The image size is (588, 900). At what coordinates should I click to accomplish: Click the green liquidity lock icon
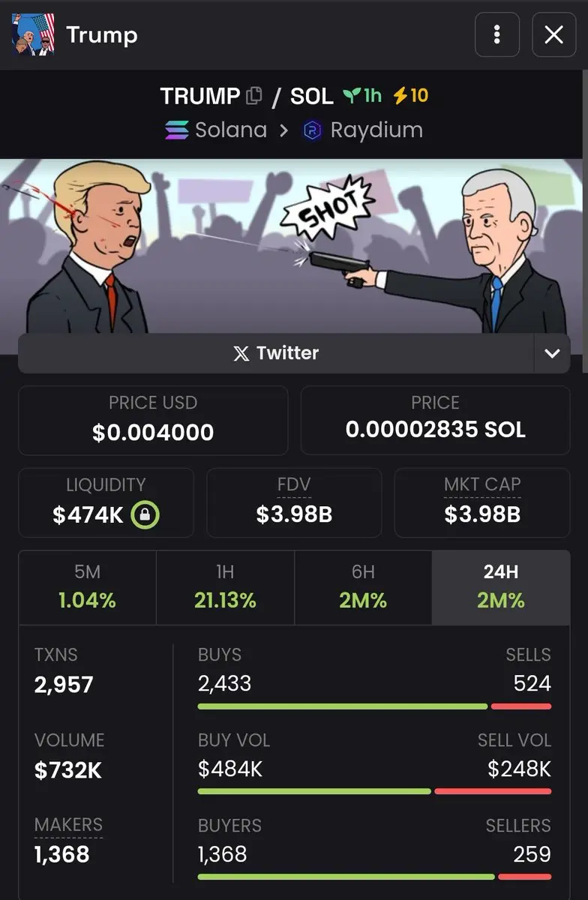tap(145, 514)
